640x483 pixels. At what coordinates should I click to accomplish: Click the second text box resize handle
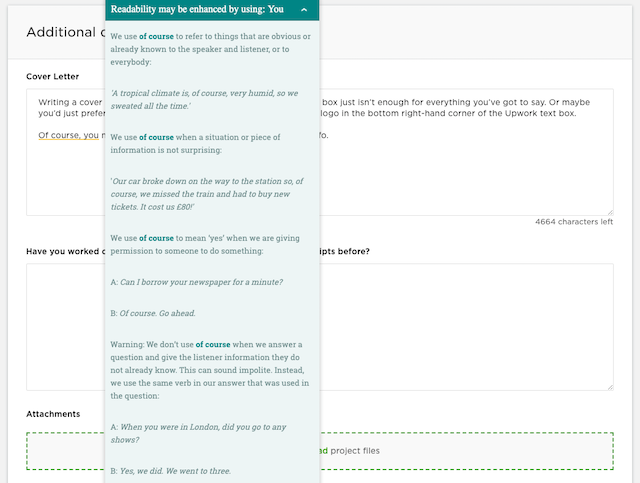point(610,387)
